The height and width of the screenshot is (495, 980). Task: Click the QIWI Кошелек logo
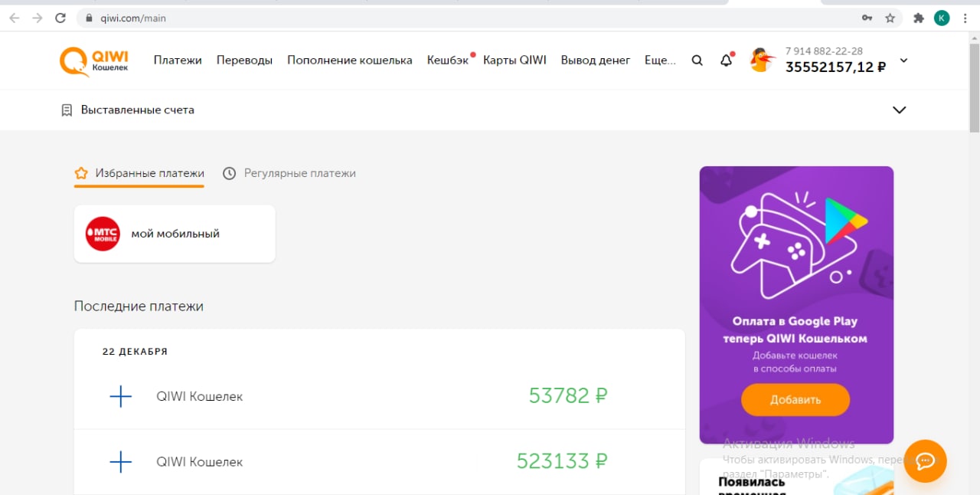[94, 61]
